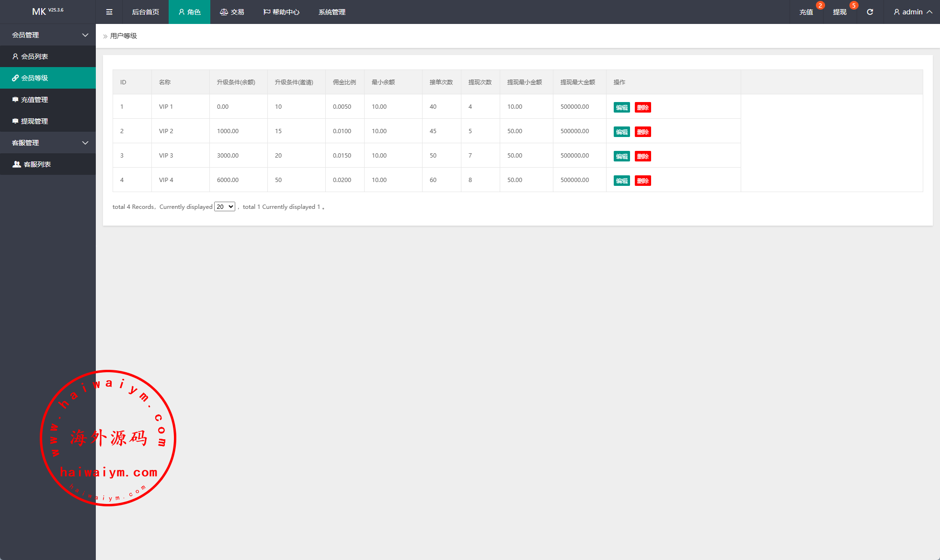Open 提现管理 sidebar entry
Screen dimensions: 940x560
(x=34, y=121)
